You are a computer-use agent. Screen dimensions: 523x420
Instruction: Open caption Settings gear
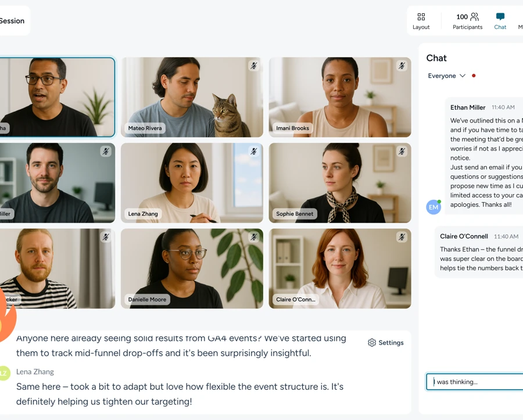click(x=386, y=343)
